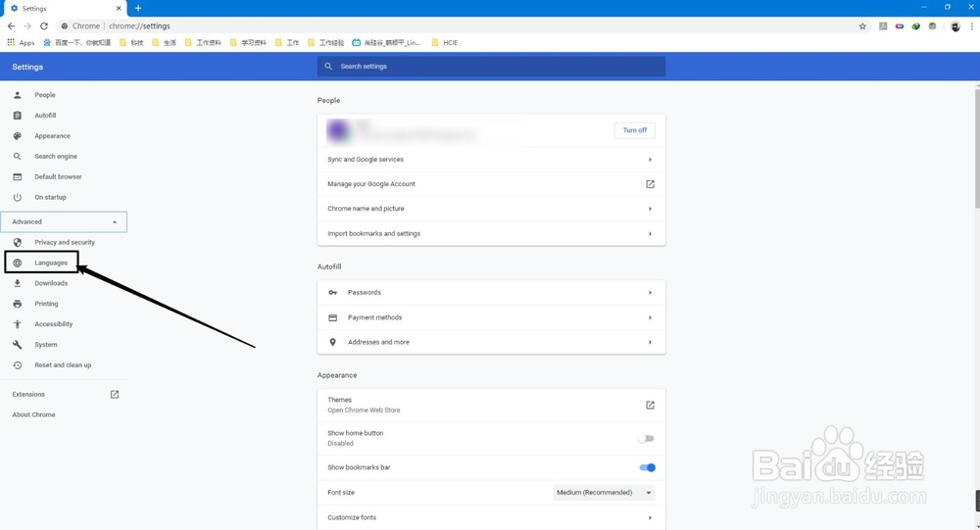Toggle Show home button switch

tap(646, 439)
